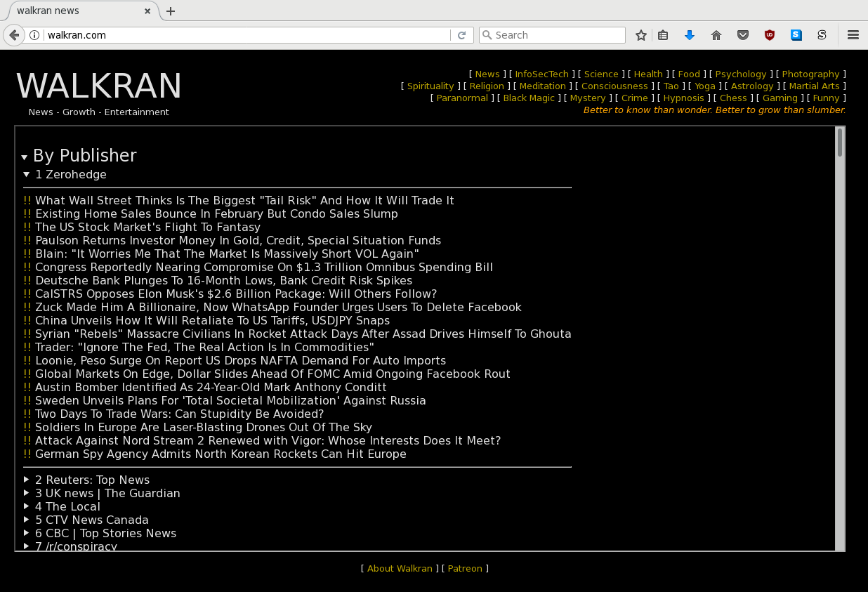Click the circular S extension icon
868x592 pixels.
822,35
